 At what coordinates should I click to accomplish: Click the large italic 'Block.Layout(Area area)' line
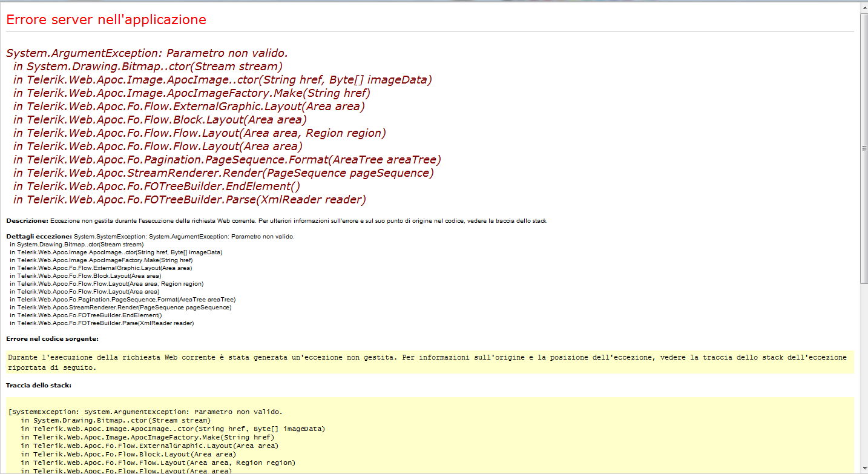(160, 120)
